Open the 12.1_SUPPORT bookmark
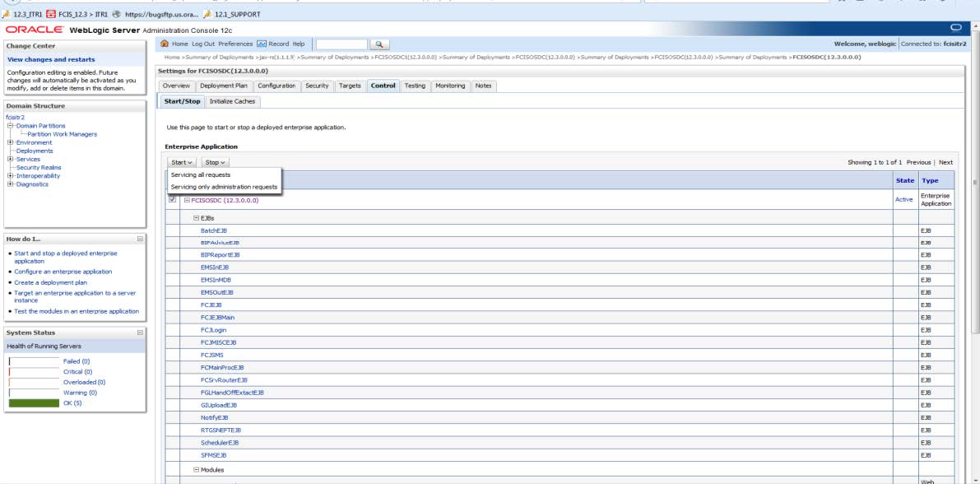The image size is (980, 484). pos(232,14)
